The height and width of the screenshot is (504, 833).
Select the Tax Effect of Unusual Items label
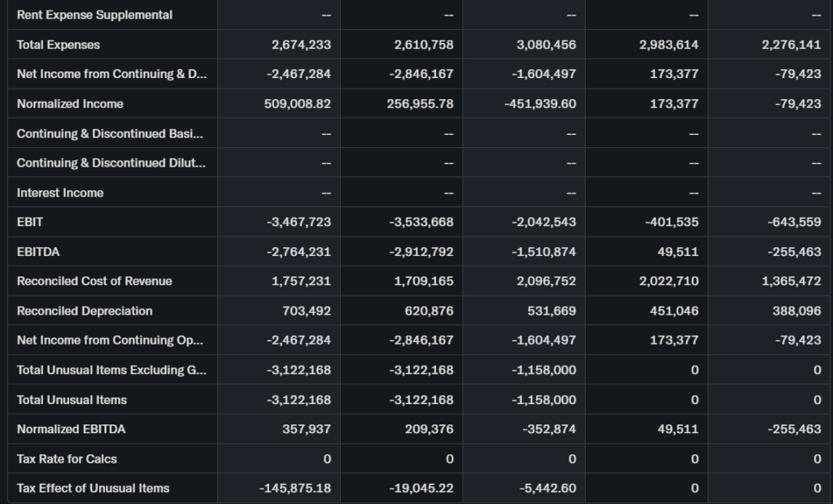tap(93, 488)
